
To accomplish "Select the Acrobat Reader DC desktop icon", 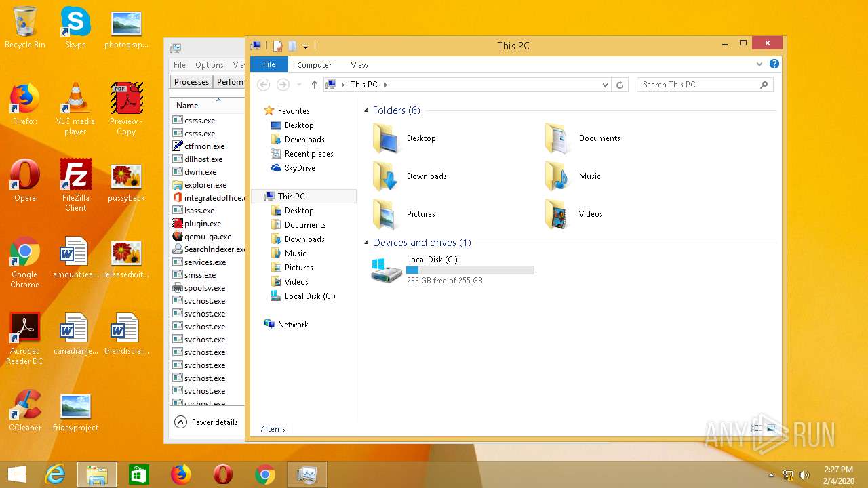I will [25, 339].
